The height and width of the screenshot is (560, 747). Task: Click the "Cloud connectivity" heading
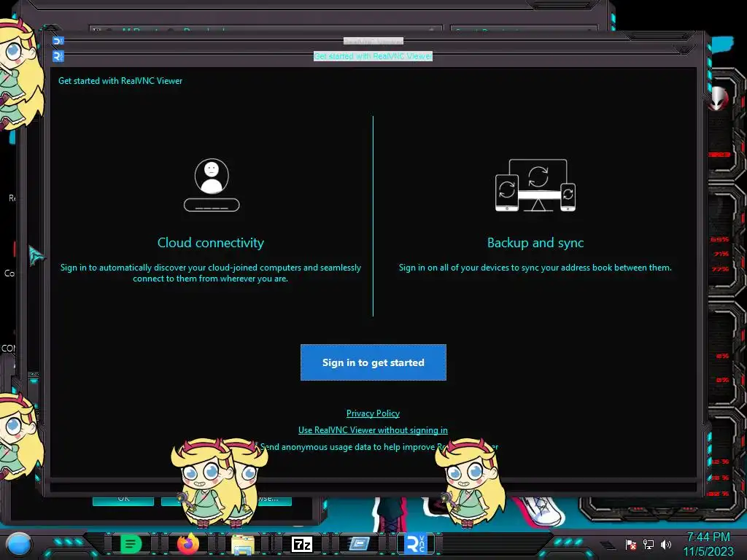[211, 243]
